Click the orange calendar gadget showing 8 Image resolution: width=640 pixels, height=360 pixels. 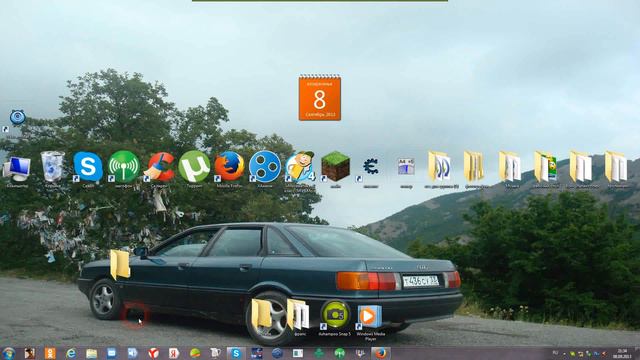coord(320,98)
